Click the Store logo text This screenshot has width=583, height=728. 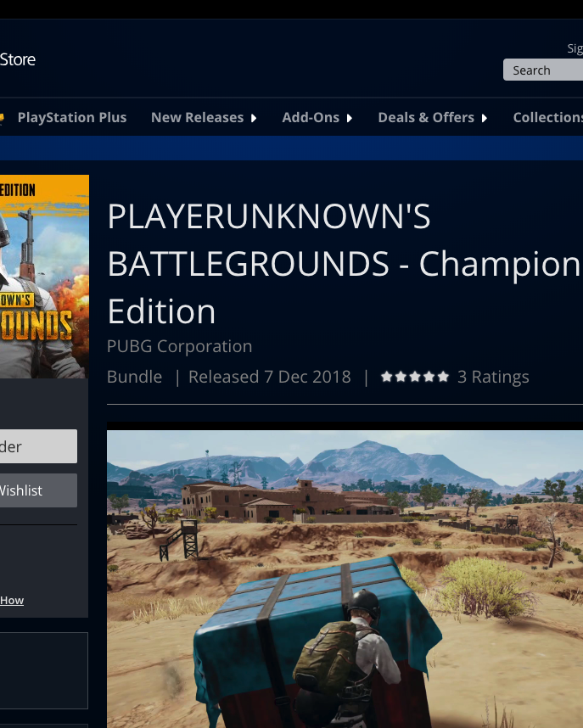(x=18, y=59)
